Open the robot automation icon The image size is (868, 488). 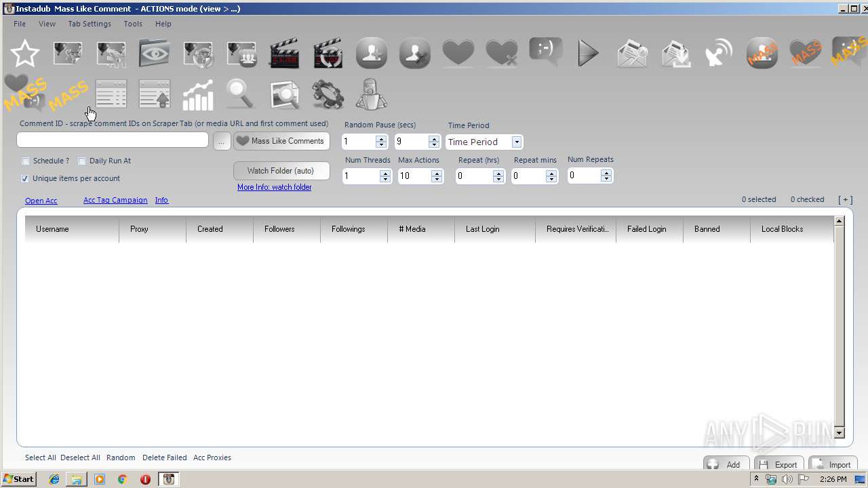pos(372,94)
